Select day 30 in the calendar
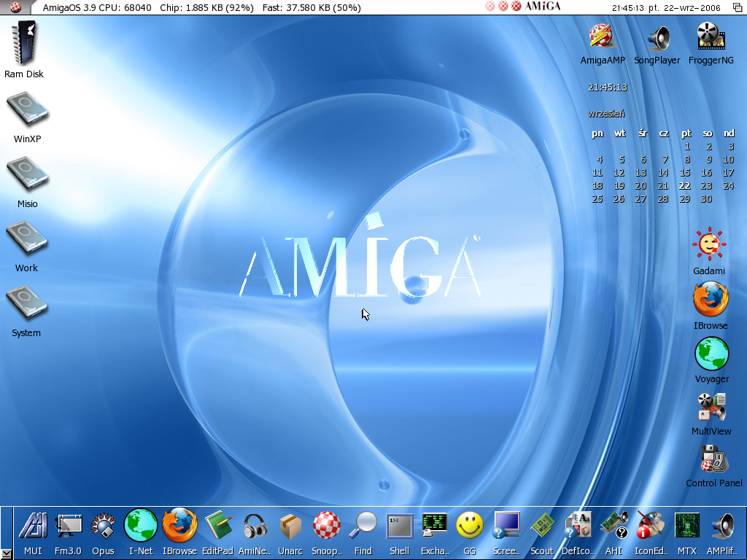 pyautogui.click(x=706, y=199)
